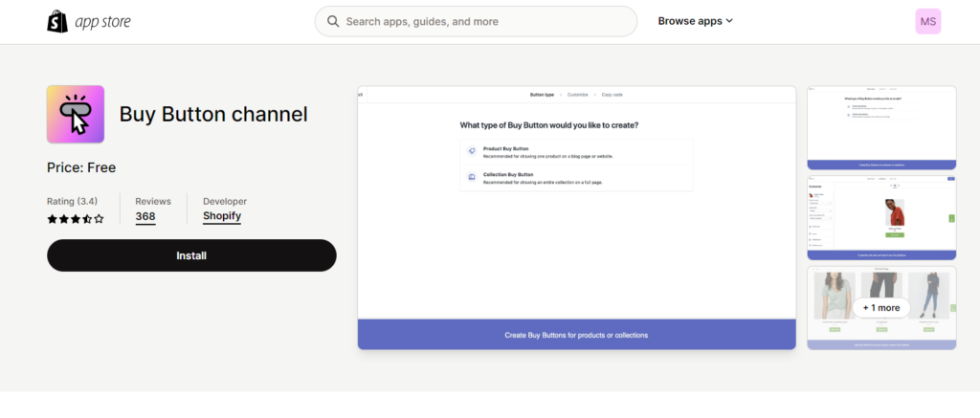Open the main Buy Button type screenshot
Image resolution: width=980 pixels, height=418 pixels.
(576, 217)
